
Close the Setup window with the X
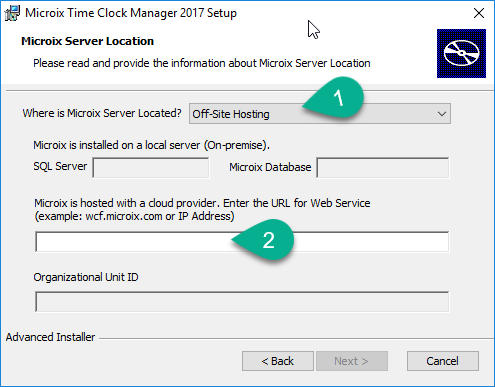(x=479, y=13)
